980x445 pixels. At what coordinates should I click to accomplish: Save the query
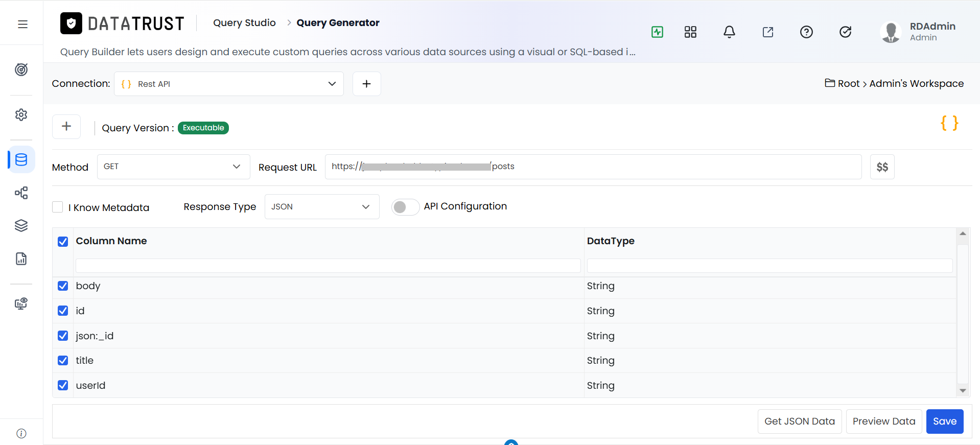(x=945, y=421)
